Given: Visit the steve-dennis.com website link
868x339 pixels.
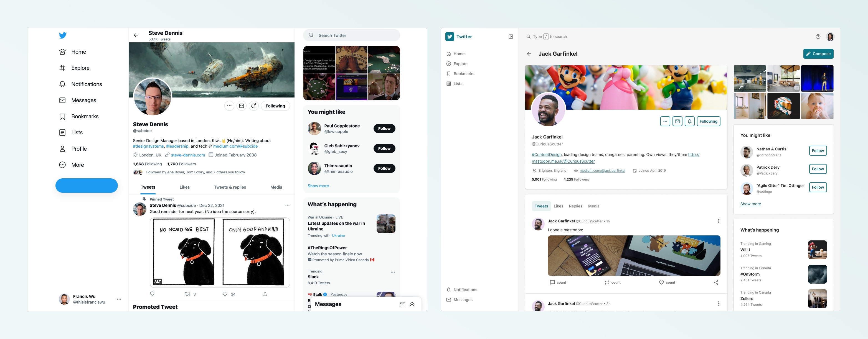Looking at the screenshot, I should [x=188, y=155].
